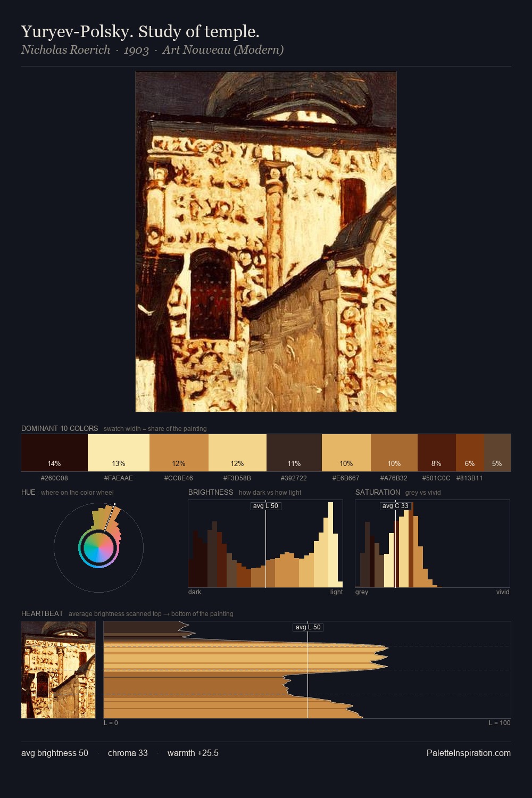The height and width of the screenshot is (798, 532).
Task: Click the "HUE" section heading
Action: point(28,492)
